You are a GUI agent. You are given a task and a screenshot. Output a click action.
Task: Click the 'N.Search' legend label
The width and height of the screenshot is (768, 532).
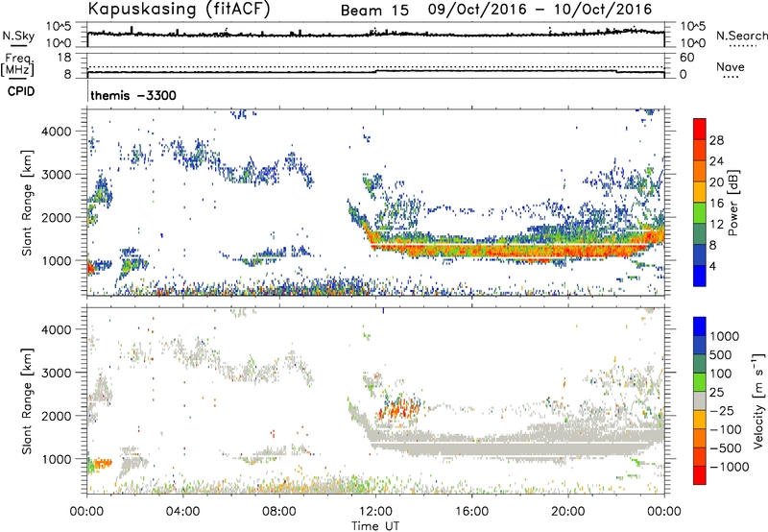[x=741, y=36]
